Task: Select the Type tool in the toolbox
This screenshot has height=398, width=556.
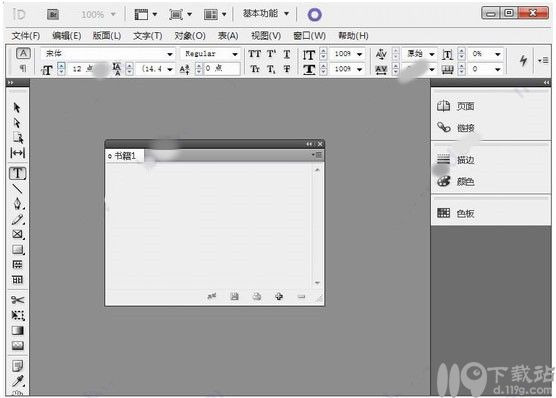Action: [x=17, y=173]
